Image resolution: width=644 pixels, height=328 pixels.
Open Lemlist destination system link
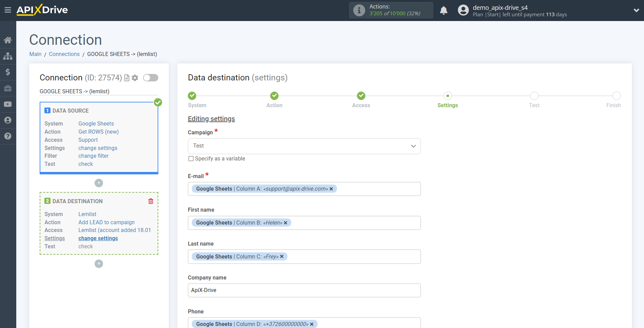(87, 214)
